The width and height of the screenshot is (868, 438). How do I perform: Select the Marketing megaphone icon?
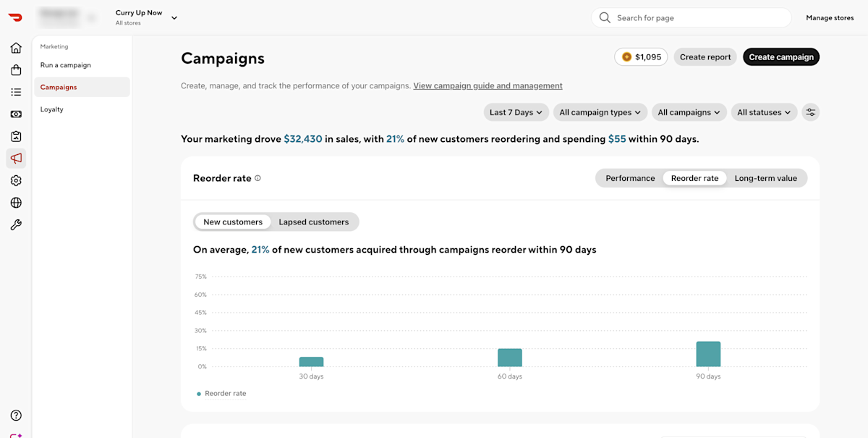16,159
